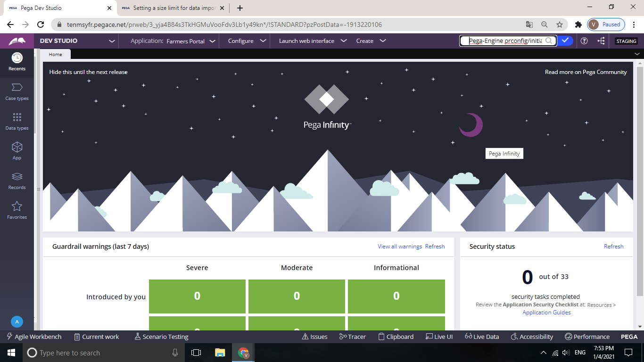644x362 pixels.
Task: Open Read more on Pega Community
Action: pyautogui.click(x=586, y=72)
